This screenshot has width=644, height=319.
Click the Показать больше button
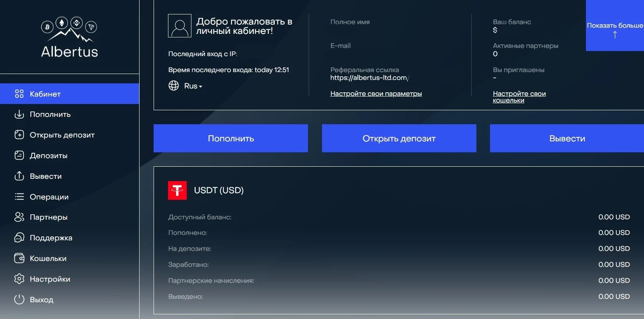tap(615, 26)
